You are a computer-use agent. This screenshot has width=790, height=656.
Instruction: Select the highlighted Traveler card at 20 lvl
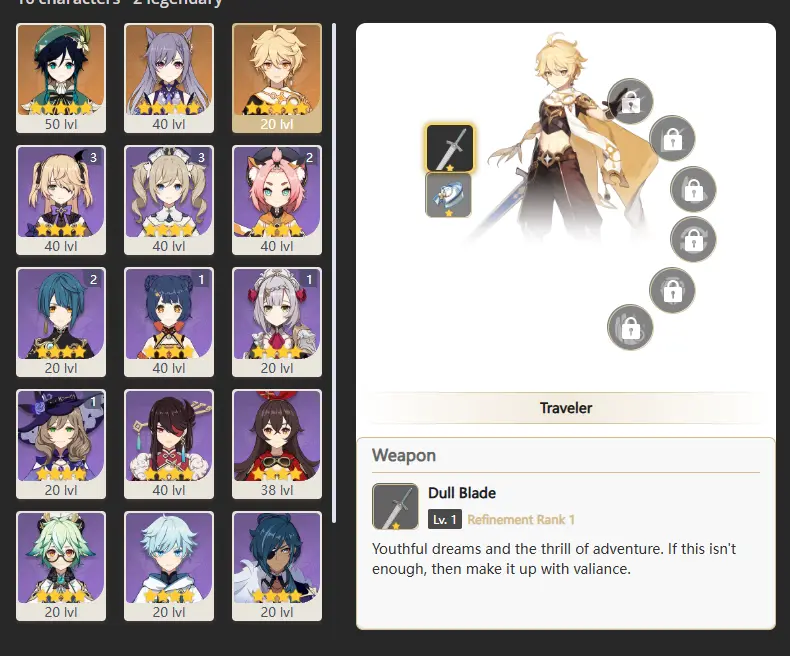(x=277, y=78)
